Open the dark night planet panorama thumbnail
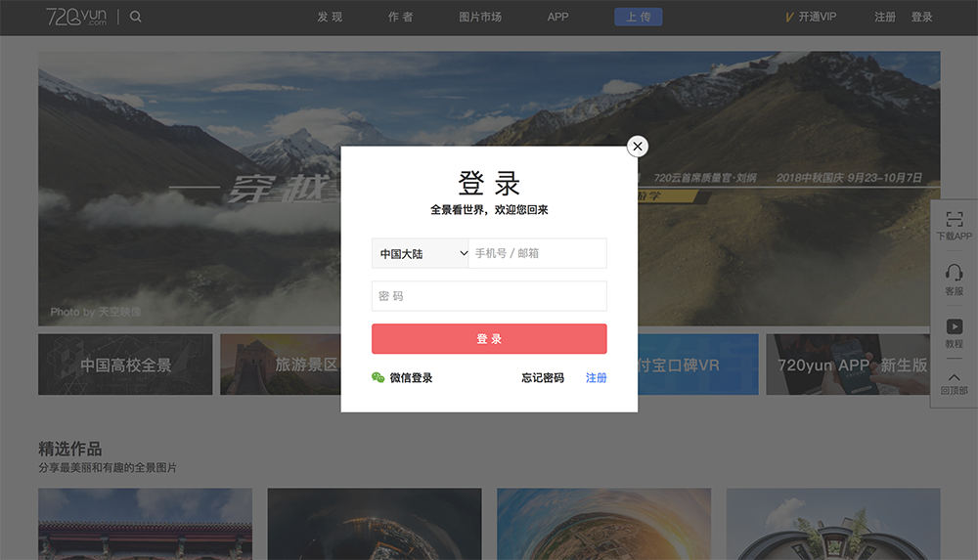This screenshot has height=560, width=978. pos(375,524)
